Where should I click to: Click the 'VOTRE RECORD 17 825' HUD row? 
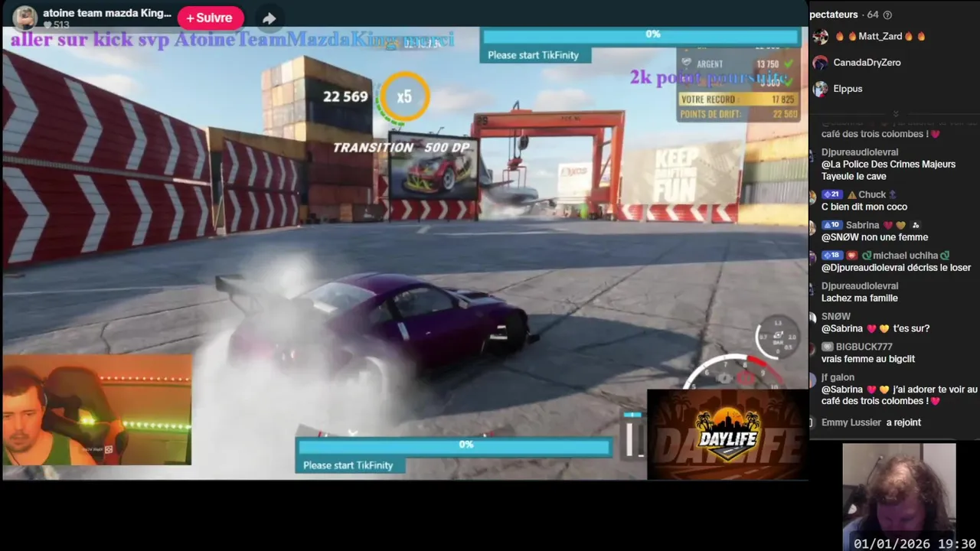pyautogui.click(x=738, y=99)
